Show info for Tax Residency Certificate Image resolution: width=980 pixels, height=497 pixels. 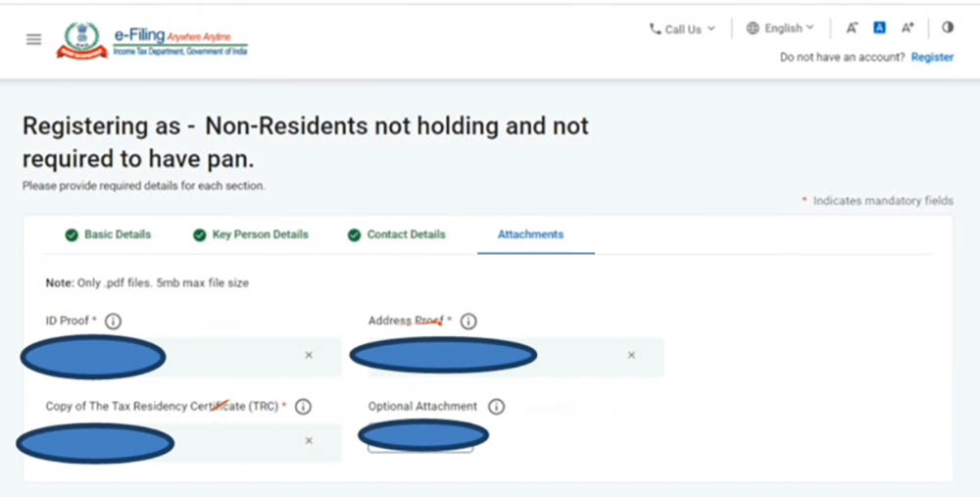pyautogui.click(x=303, y=406)
